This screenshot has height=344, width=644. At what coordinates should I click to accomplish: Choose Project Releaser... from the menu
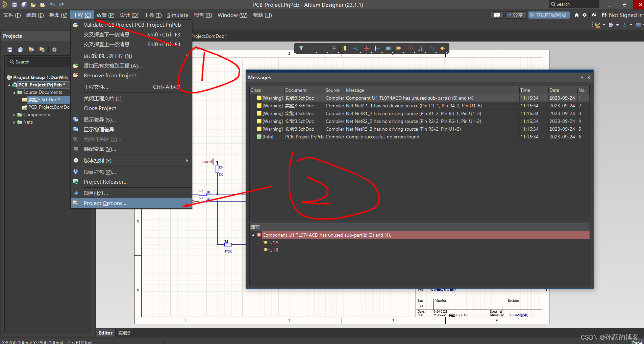131,182
